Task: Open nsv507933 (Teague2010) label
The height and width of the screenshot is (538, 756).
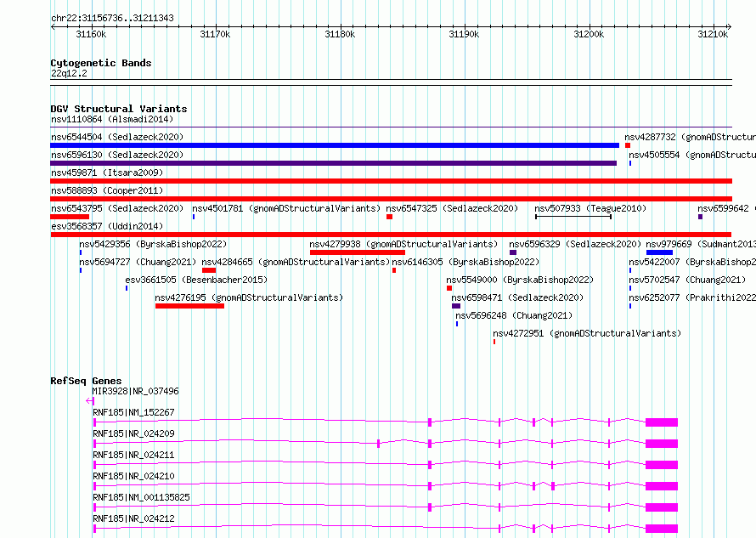Action: [x=590, y=208]
